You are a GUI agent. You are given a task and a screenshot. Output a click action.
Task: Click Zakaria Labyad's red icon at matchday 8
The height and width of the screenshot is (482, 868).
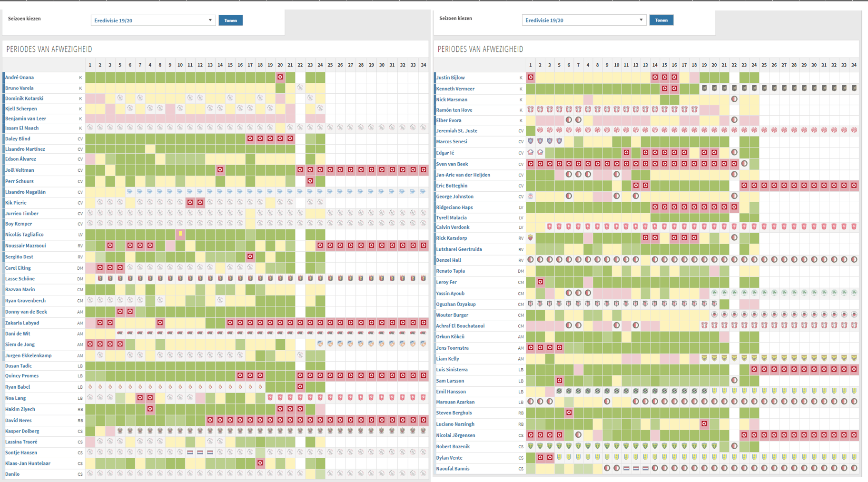coord(160,323)
